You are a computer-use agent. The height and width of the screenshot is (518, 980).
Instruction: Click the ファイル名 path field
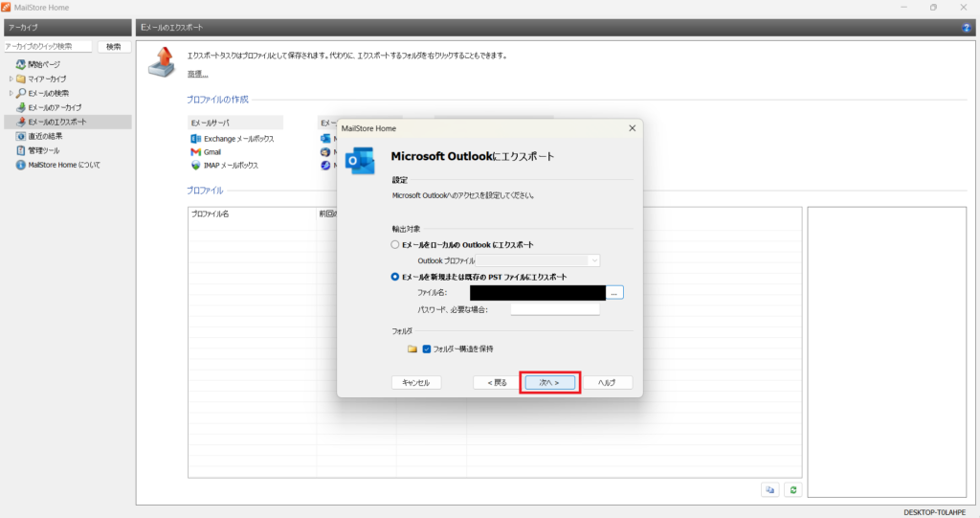coord(538,293)
